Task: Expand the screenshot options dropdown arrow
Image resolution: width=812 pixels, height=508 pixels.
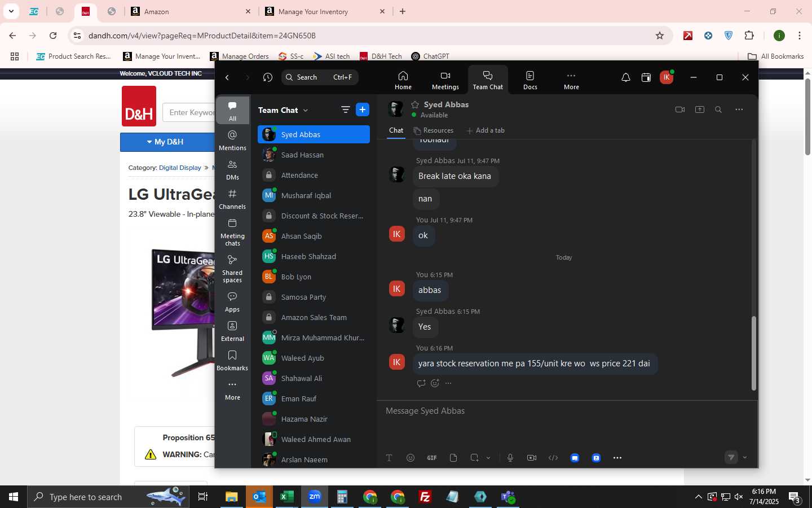Action: (x=488, y=458)
